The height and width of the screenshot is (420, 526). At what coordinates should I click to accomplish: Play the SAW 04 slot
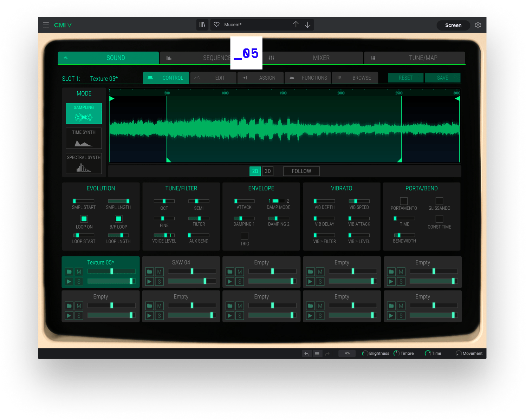(x=150, y=281)
